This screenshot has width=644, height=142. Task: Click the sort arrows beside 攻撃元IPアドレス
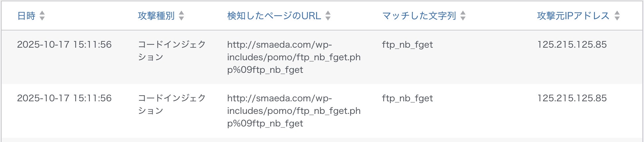pos(617,16)
